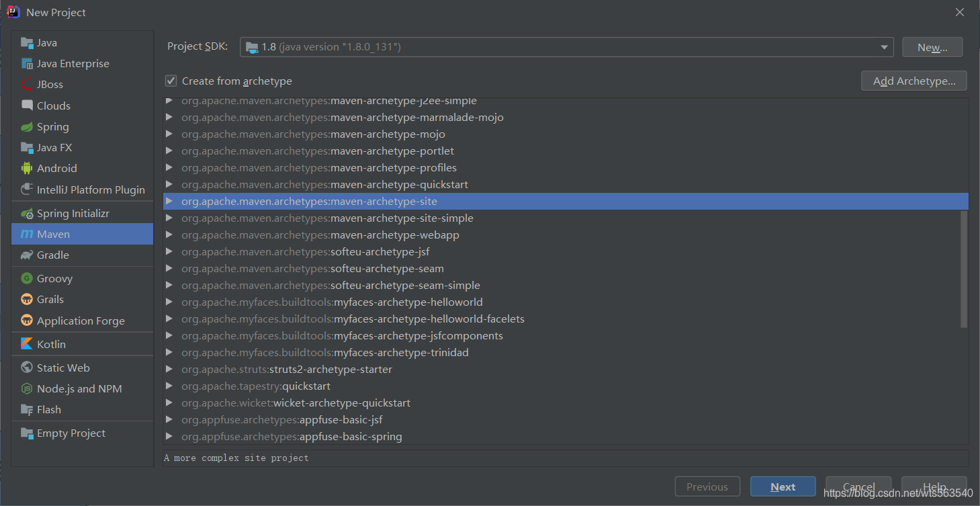Expand the struts2-archetype-starter node

point(169,370)
